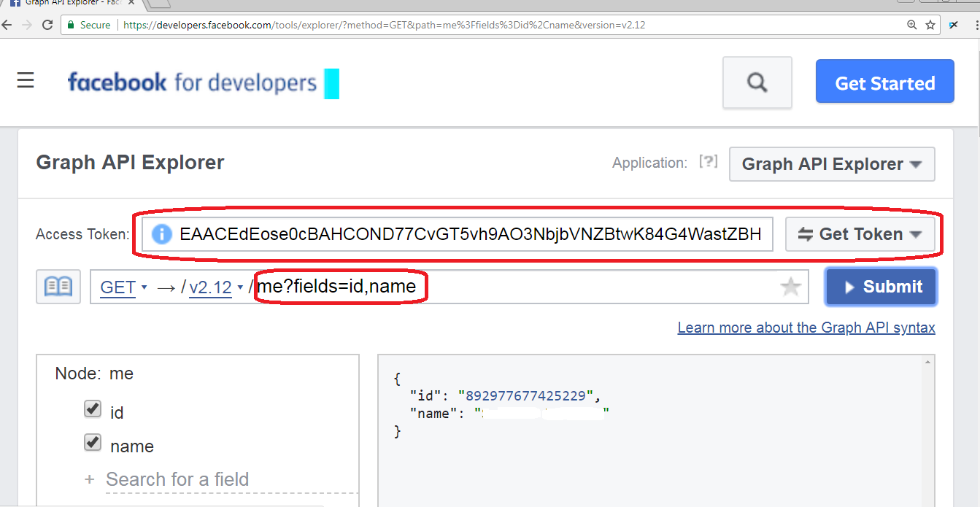
Task: Click the Node: me label
Action: coord(94,374)
